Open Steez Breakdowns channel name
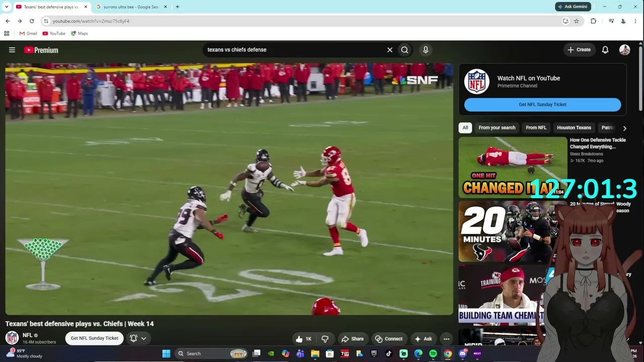The height and width of the screenshot is (362, 644). pyautogui.click(x=587, y=154)
